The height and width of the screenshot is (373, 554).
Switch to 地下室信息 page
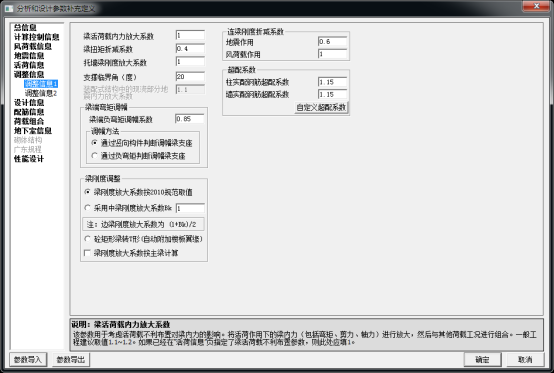point(33,131)
